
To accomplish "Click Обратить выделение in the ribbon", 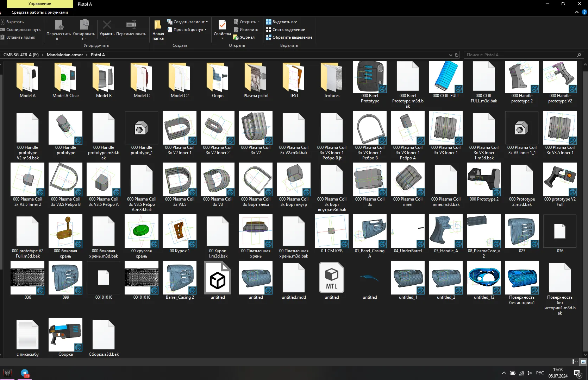I will 289,37.
